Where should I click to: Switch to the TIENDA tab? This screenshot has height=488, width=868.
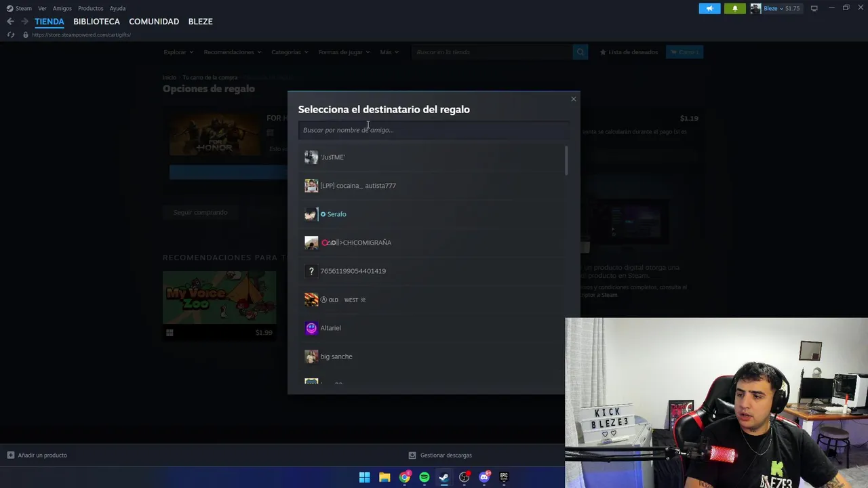pyautogui.click(x=50, y=22)
